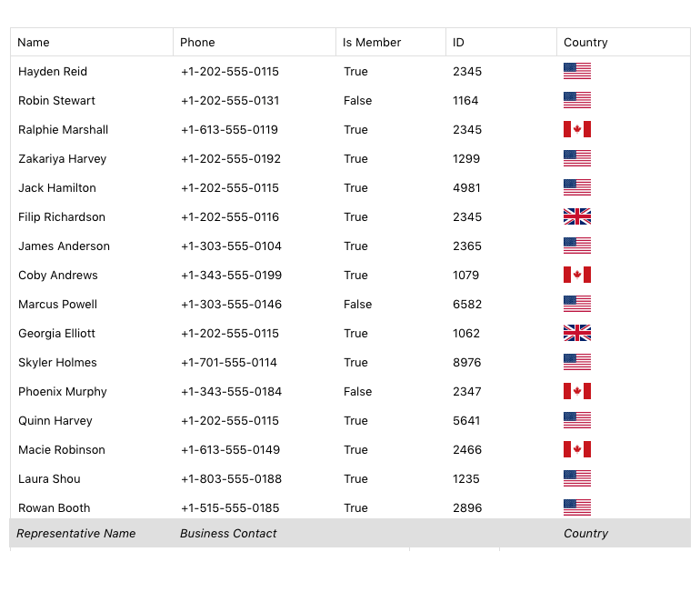Click the UK flag beside Georgia Elliott
The width and height of the screenshot is (700, 602).
pos(577,333)
